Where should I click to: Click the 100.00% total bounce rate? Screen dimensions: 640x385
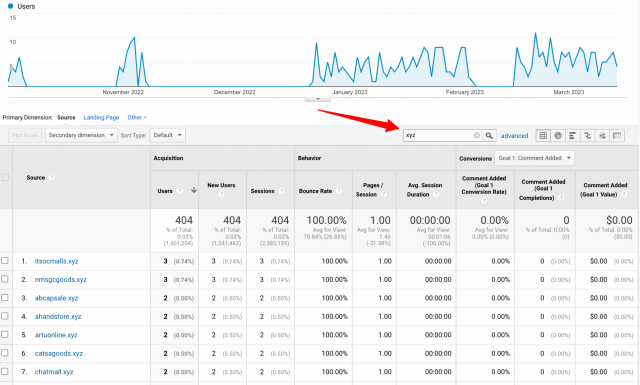coord(327,220)
